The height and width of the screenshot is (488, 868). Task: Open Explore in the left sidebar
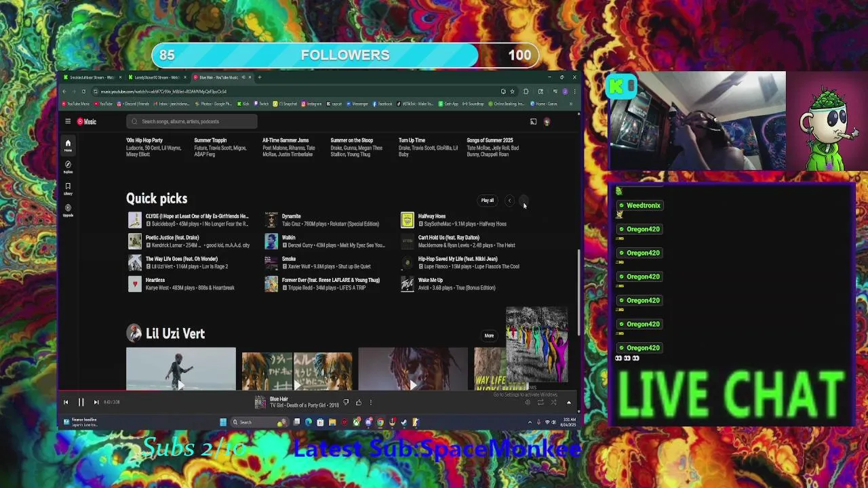pyautogui.click(x=68, y=167)
